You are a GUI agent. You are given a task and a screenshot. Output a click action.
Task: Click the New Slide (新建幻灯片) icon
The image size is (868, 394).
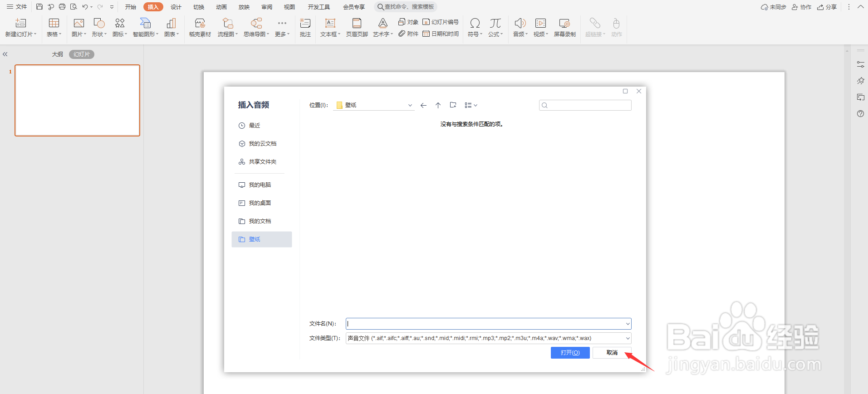(x=21, y=23)
